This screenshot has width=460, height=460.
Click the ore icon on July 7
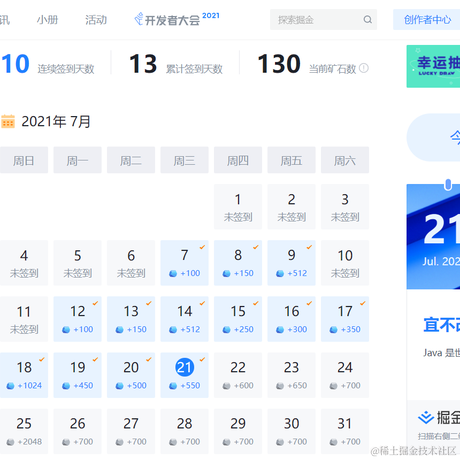coord(173,273)
